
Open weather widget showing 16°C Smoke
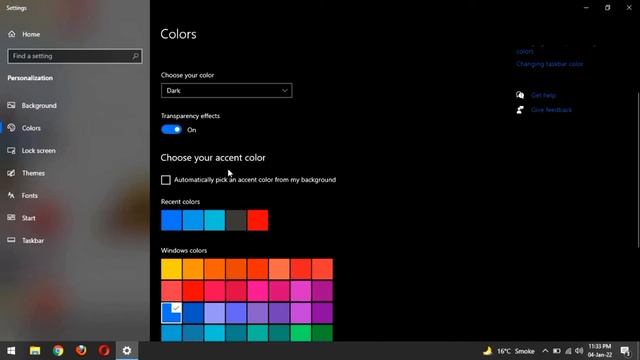pos(509,351)
